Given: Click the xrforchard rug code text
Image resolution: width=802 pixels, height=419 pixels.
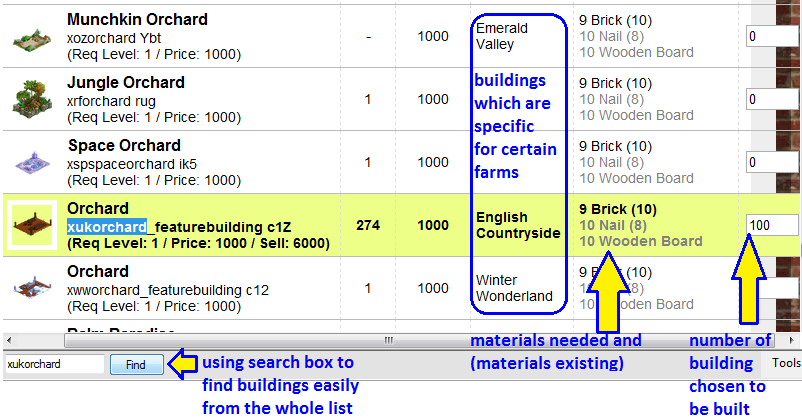Looking at the screenshot, I should point(112,101).
